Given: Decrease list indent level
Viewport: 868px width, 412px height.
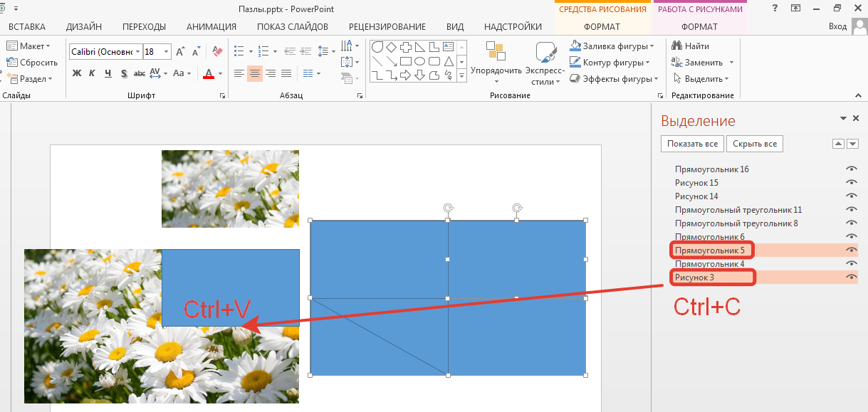Looking at the screenshot, I should click(289, 52).
